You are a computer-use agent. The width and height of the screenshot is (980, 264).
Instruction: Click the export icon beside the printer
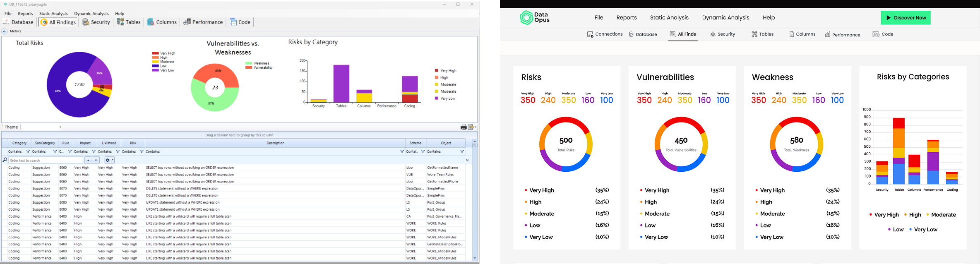pos(471,127)
